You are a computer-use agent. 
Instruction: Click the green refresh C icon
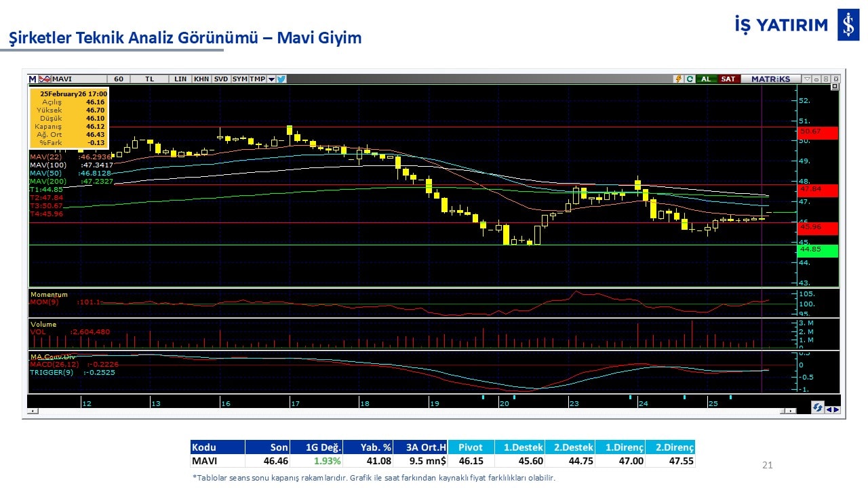tap(689, 79)
